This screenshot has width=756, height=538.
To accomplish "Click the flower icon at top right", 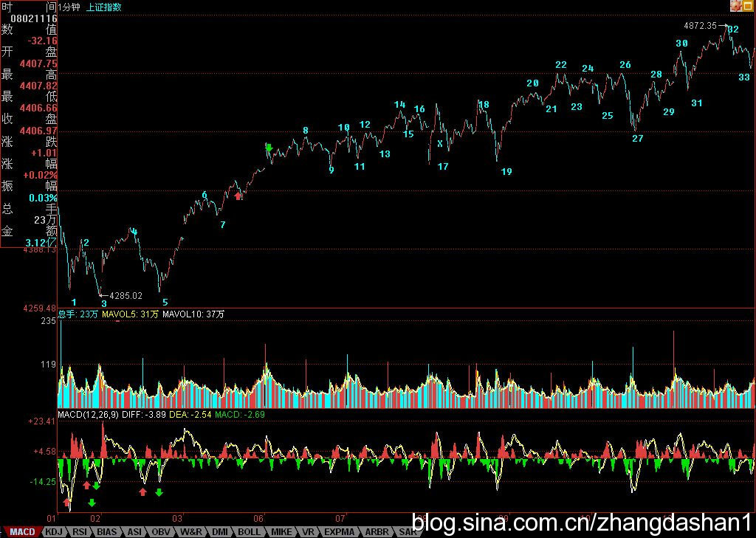I will (736, 6).
